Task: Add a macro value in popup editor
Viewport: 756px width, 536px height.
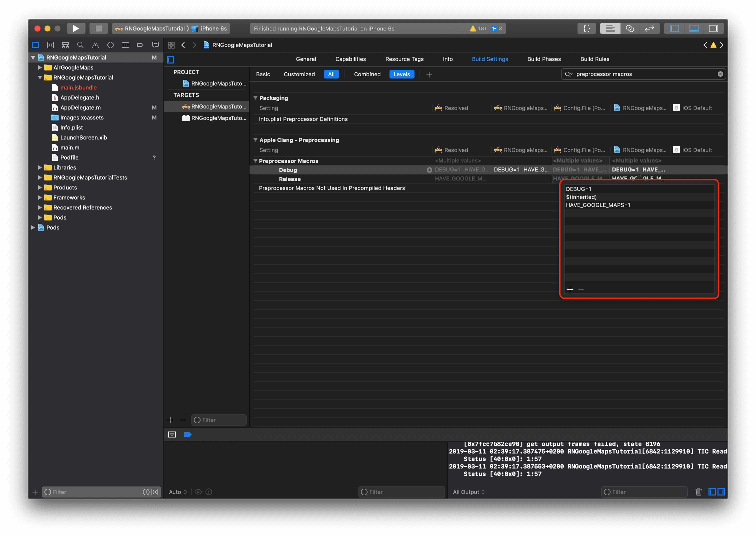Action: (569, 289)
